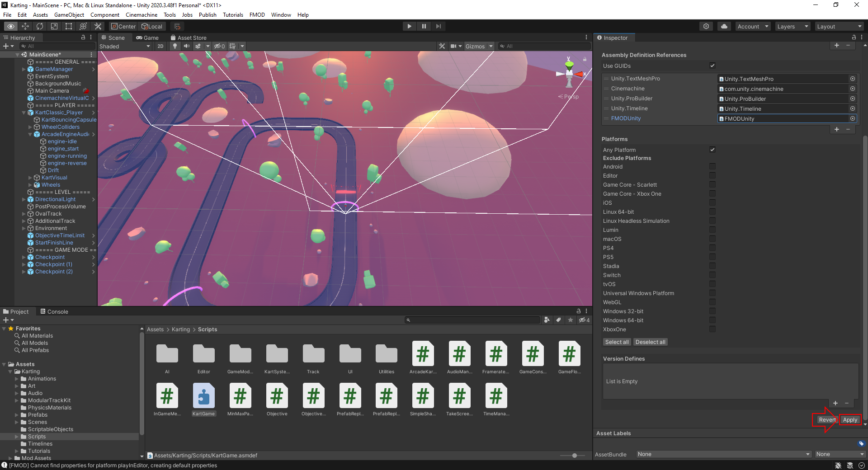The height and width of the screenshot is (470, 868).
Task: Adjust the asset icon size slider
Action: [x=574, y=456]
